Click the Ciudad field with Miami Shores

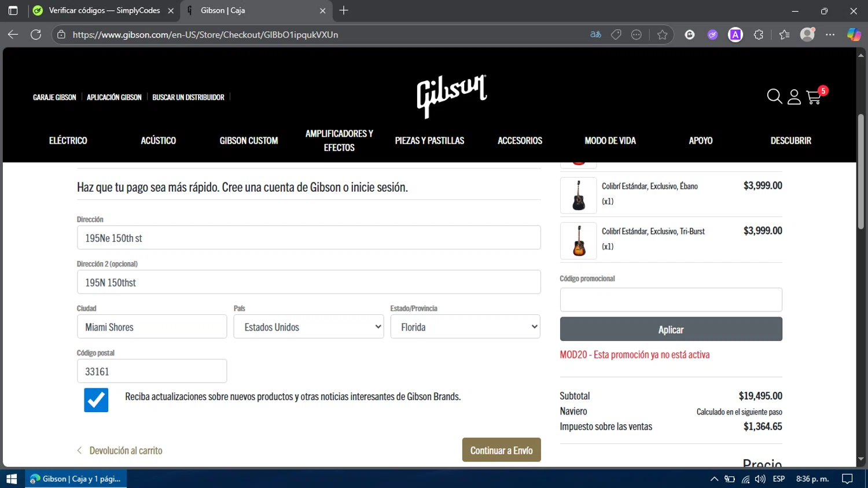point(152,326)
